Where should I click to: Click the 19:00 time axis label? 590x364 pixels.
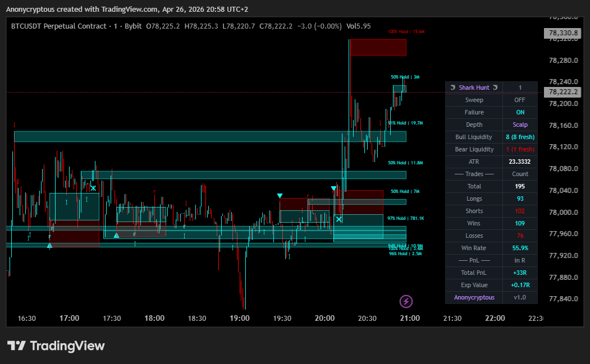[239, 319]
